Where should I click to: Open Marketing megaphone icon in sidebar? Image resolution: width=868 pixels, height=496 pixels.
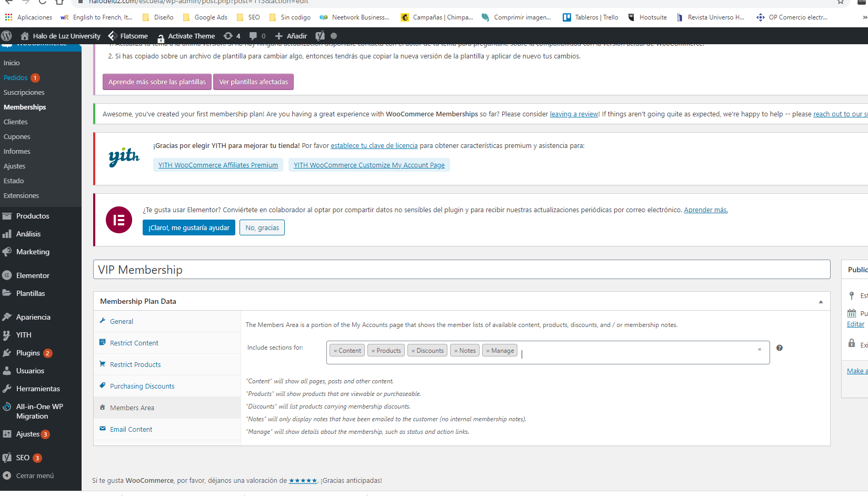coord(7,252)
